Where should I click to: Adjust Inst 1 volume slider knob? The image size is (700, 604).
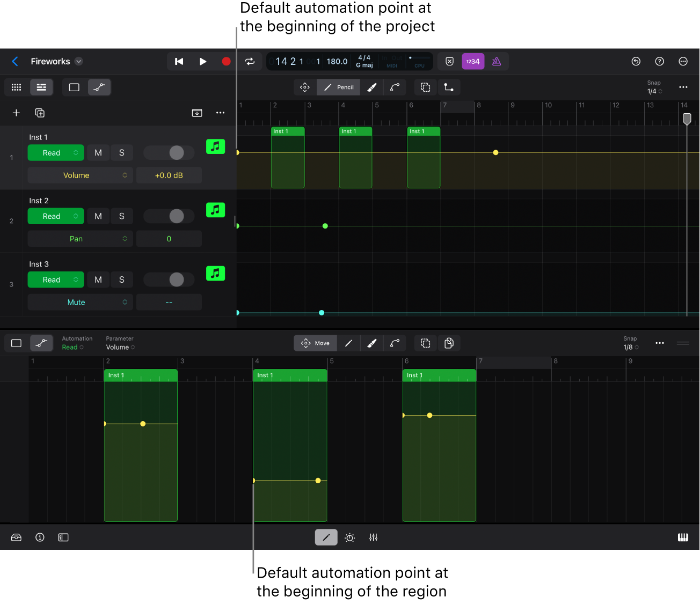click(x=177, y=153)
